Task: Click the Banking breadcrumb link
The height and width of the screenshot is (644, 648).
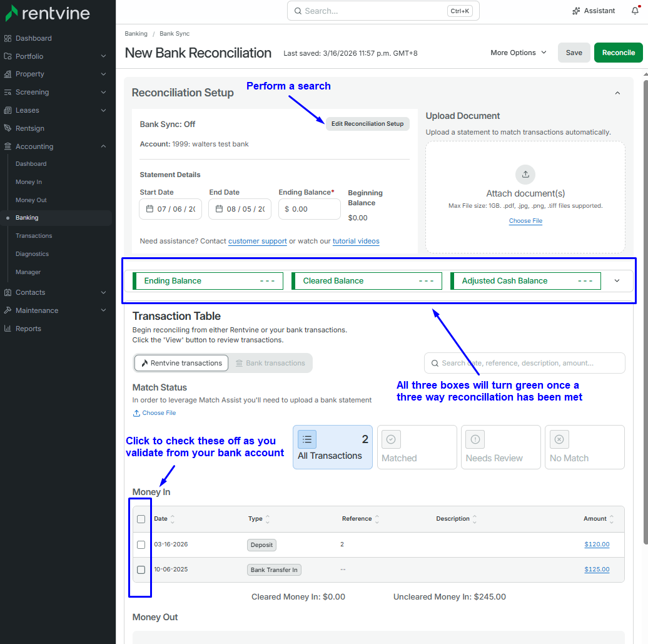Action: pos(136,34)
